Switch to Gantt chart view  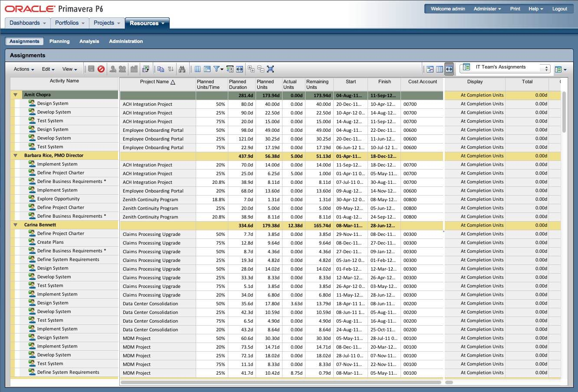pos(430,69)
